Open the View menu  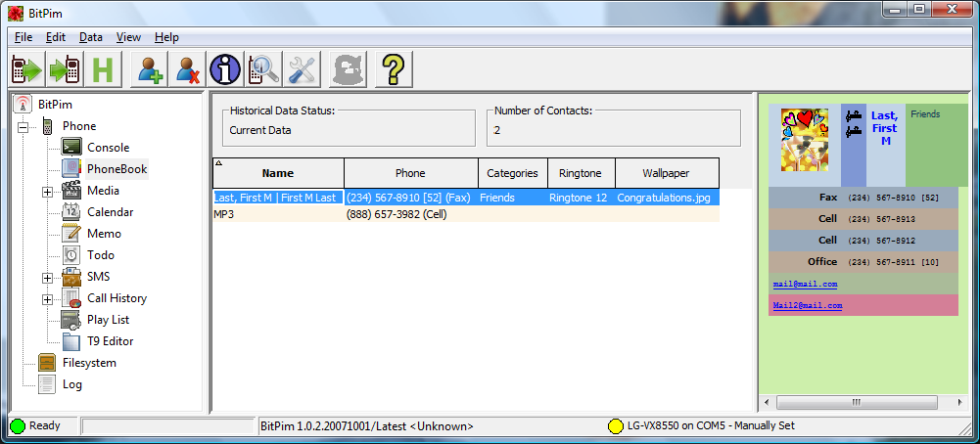pyautogui.click(x=128, y=37)
